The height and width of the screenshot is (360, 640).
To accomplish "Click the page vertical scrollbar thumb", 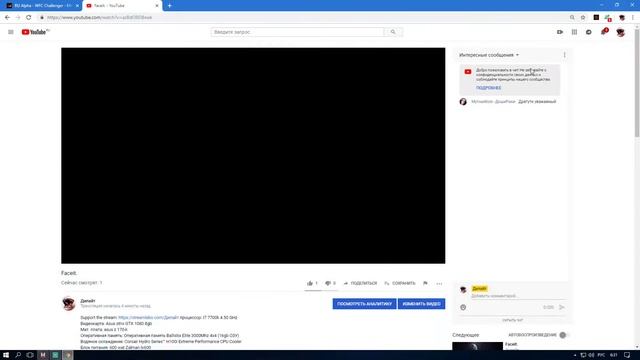I will pyautogui.click(x=637, y=82).
